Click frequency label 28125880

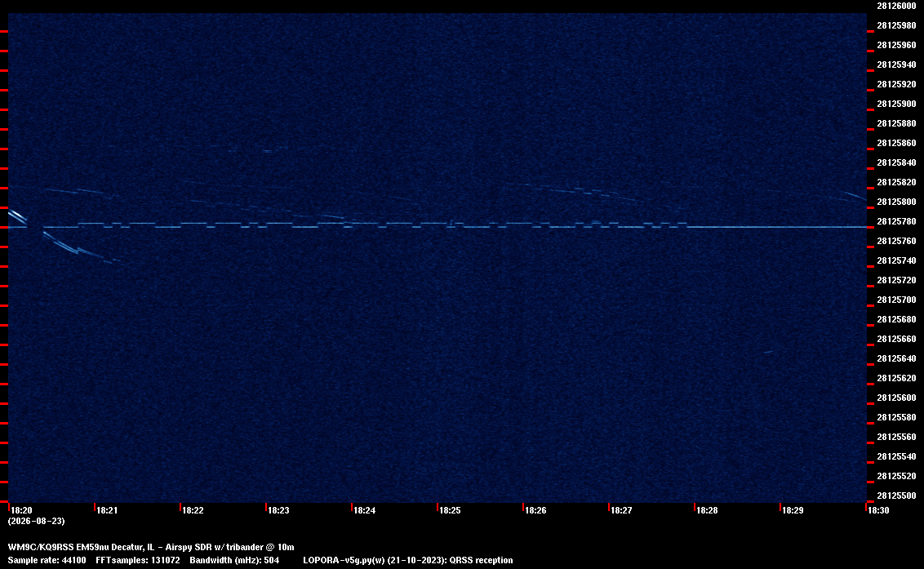click(x=896, y=123)
